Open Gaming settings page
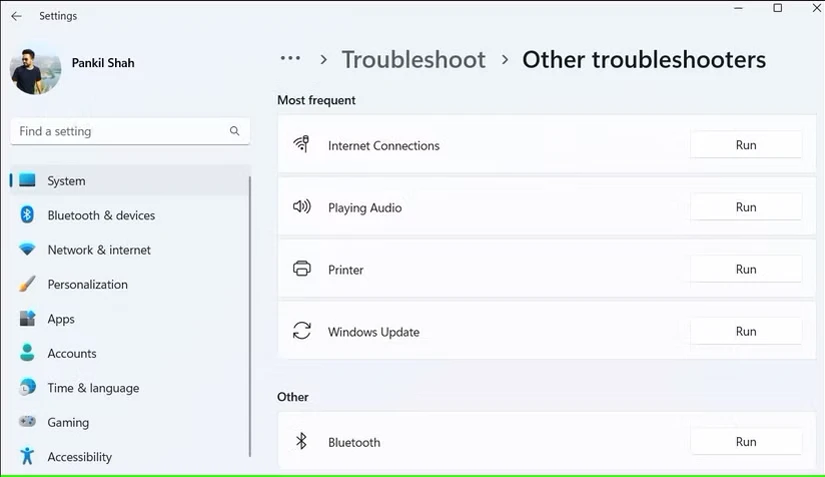The height and width of the screenshot is (477, 825). click(130, 422)
